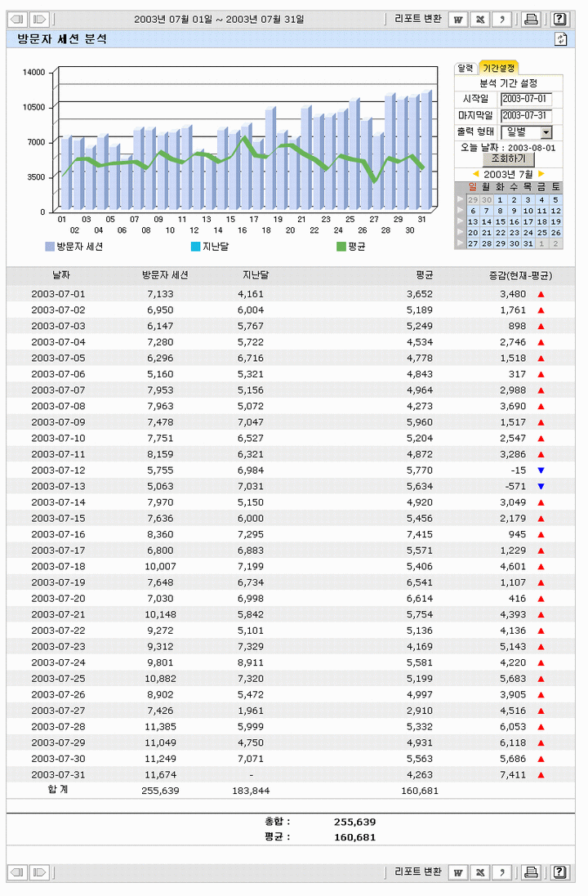Switch to the 달력 tab

[x=465, y=69]
